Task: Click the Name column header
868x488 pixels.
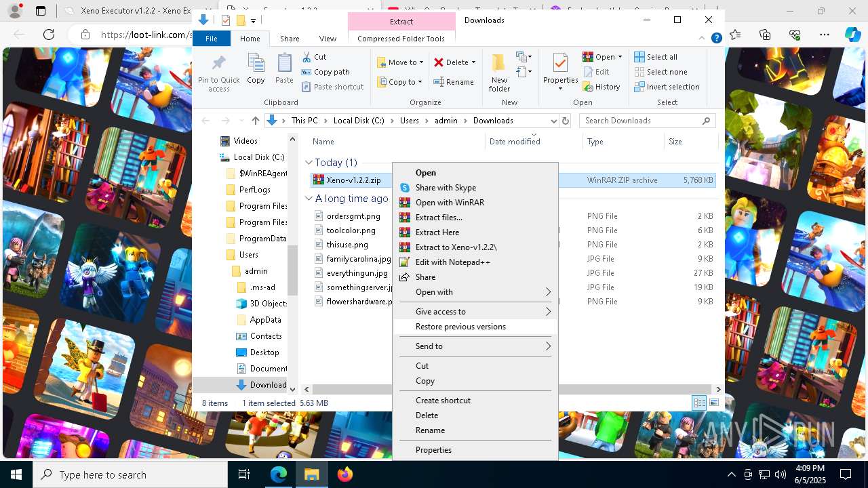Action: click(x=396, y=142)
